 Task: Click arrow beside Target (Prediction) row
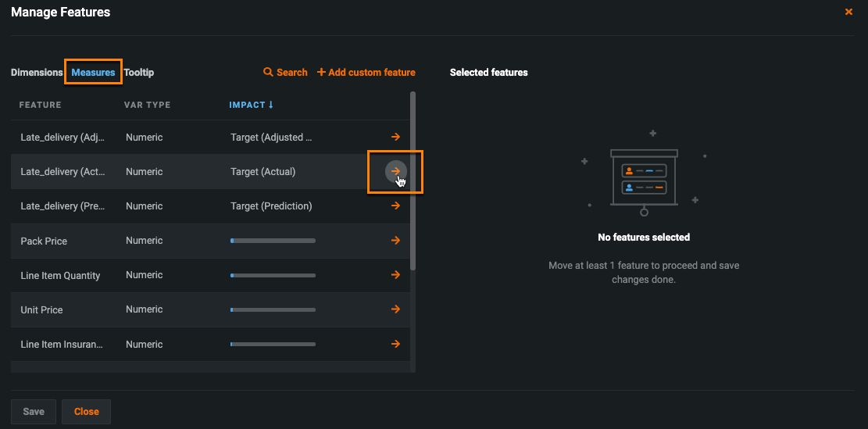(x=395, y=206)
